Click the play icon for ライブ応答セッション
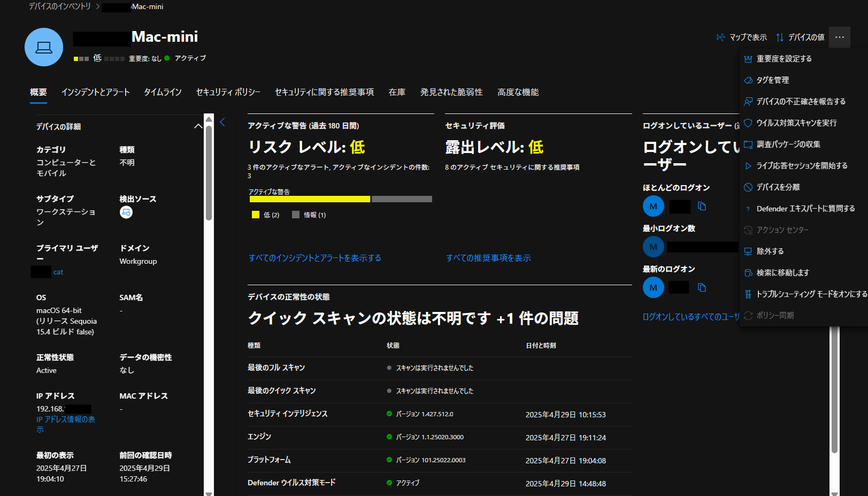Viewport: 868px width, 496px height. click(748, 166)
